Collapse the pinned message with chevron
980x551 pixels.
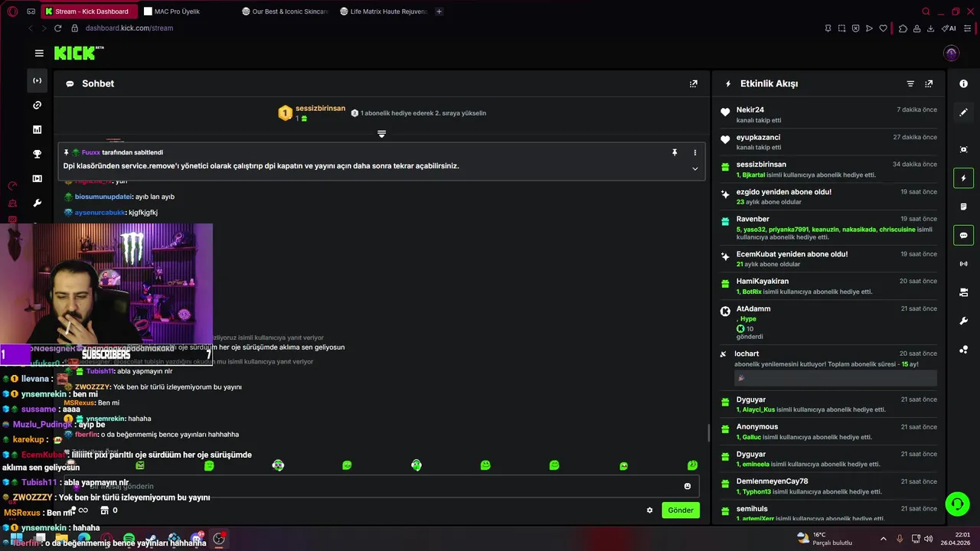(695, 168)
